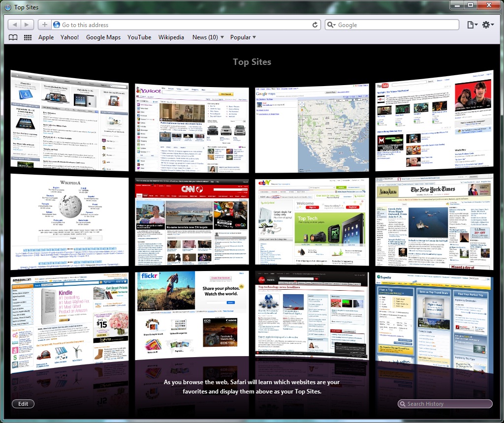Open the search engine magnifier dropdown

(332, 25)
